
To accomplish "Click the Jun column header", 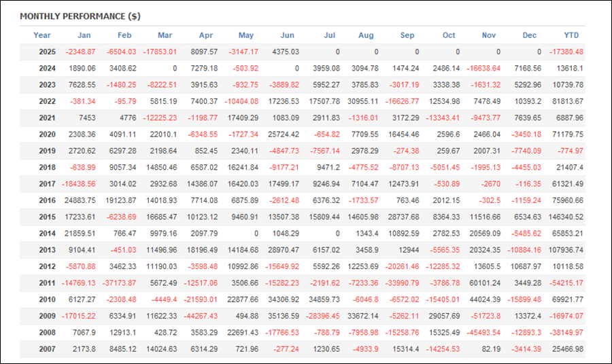I will tap(287, 35).
